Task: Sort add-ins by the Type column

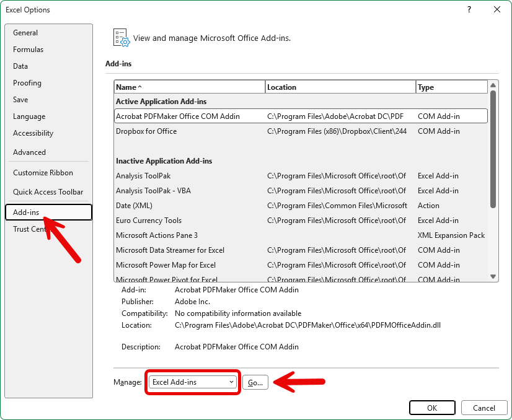Action: coord(451,87)
